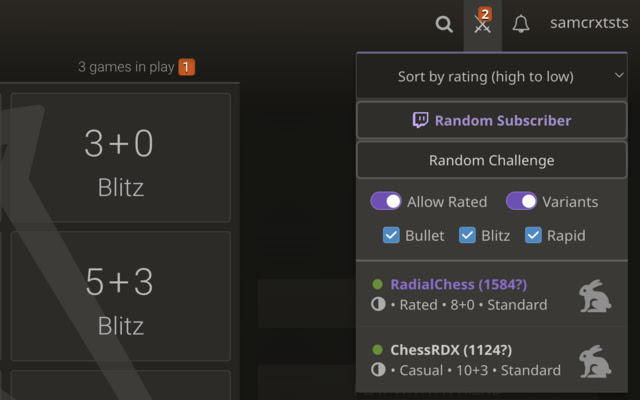Open the notifications bell icon

521,24
